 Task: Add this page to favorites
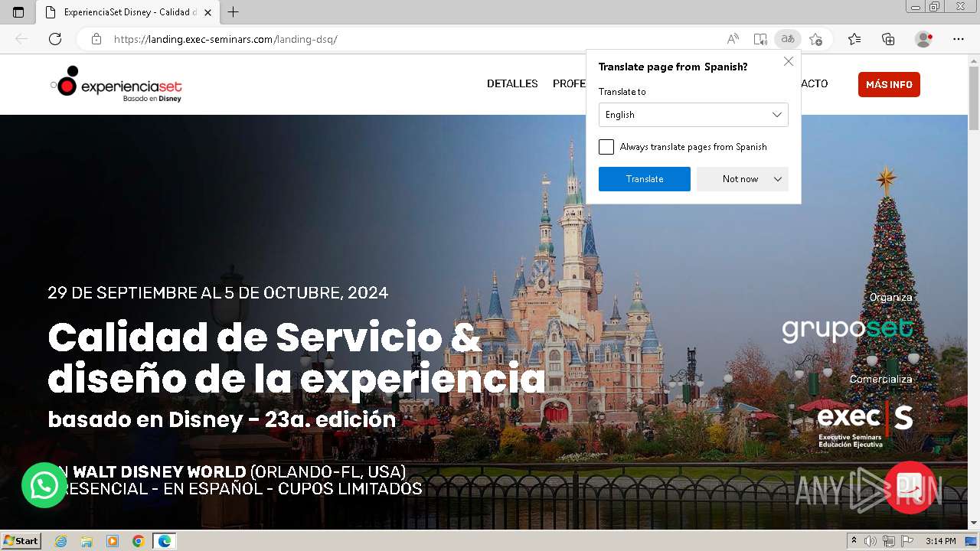click(815, 39)
